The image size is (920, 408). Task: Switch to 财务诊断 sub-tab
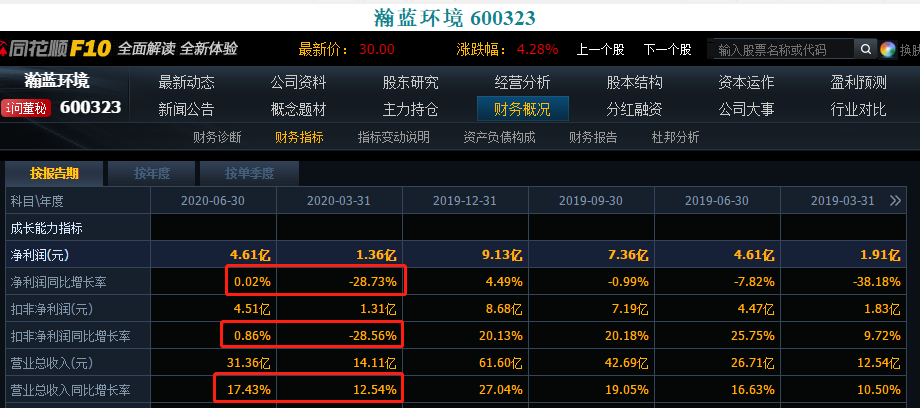[x=217, y=137]
